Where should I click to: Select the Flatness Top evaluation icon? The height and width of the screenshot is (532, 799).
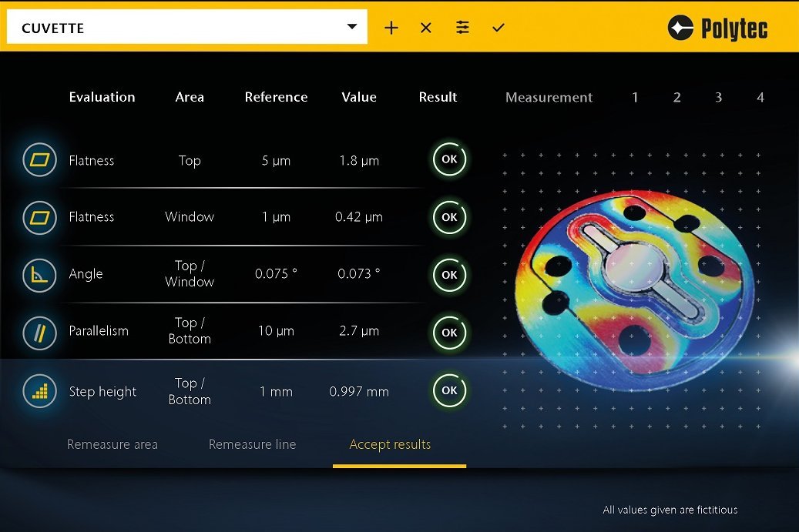click(40, 160)
